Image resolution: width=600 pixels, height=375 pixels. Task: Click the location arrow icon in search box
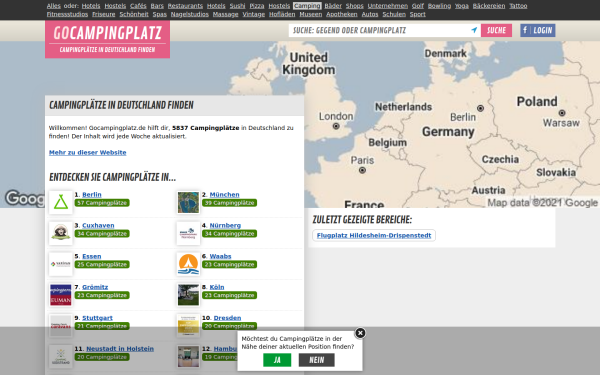pyautogui.click(x=474, y=30)
